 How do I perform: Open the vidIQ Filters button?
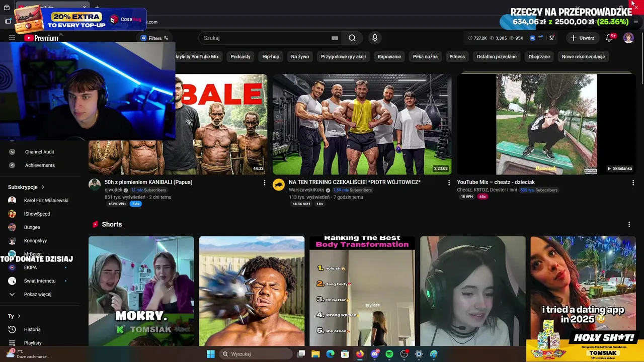[154, 38]
